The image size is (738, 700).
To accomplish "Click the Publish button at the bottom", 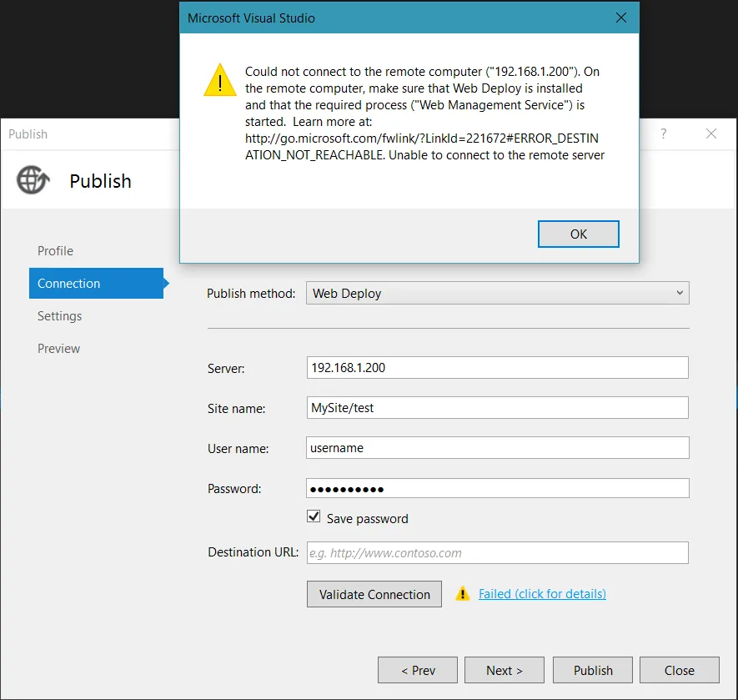I will point(593,670).
